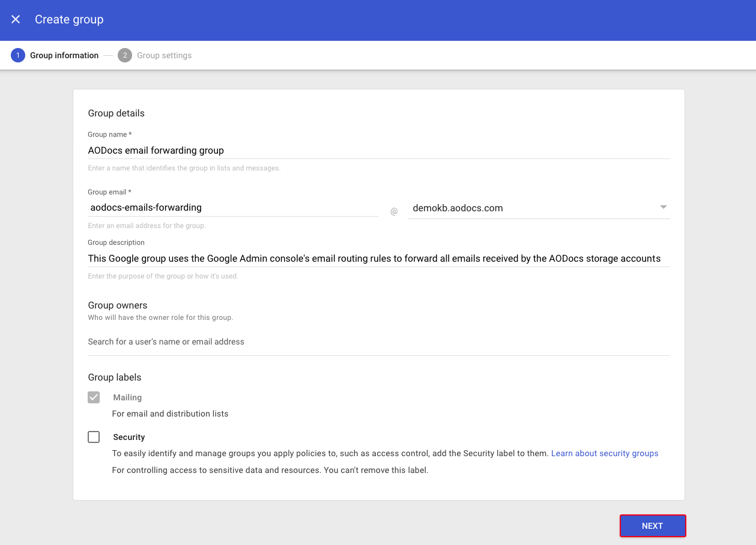Go to step 2 Group settings
This screenshot has height=545, width=756.
[155, 55]
